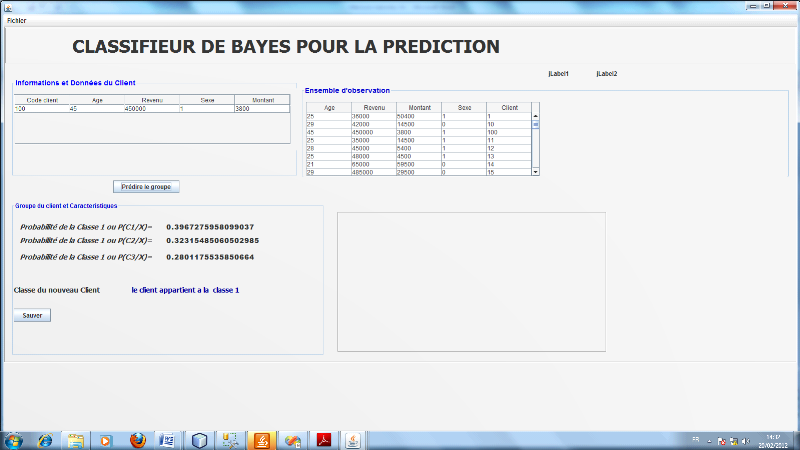Select the client Age cell '45'
800x450 pixels.
point(97,109)
